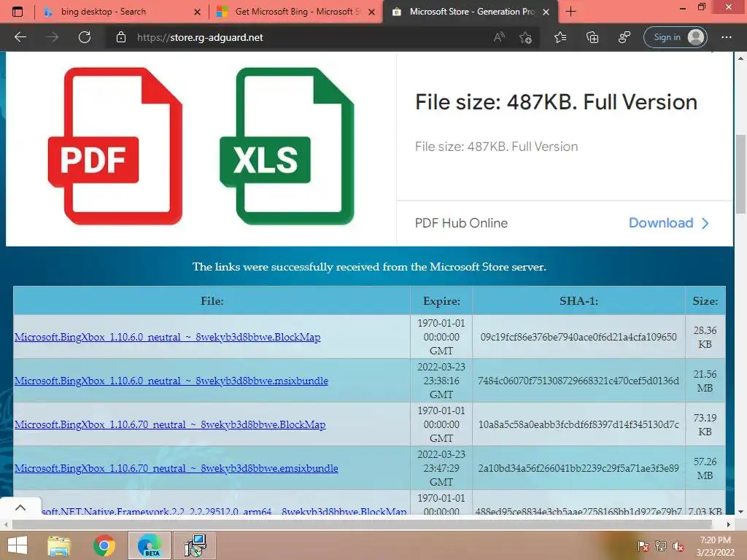Open File Explorer from taskbar
This screenshot has height=560, width=747.
[x=59, y=545]
